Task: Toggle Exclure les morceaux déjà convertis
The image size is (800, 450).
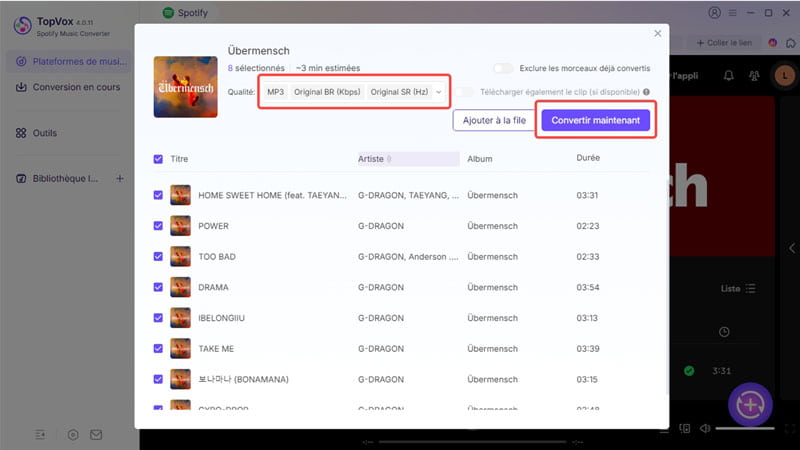Action: tap(503, 68)
